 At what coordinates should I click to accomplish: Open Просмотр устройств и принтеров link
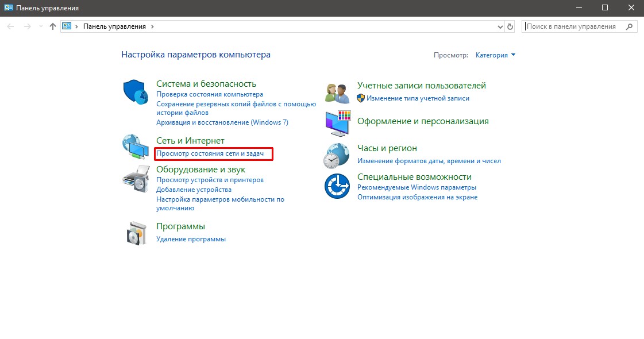(x=210, y=180)
